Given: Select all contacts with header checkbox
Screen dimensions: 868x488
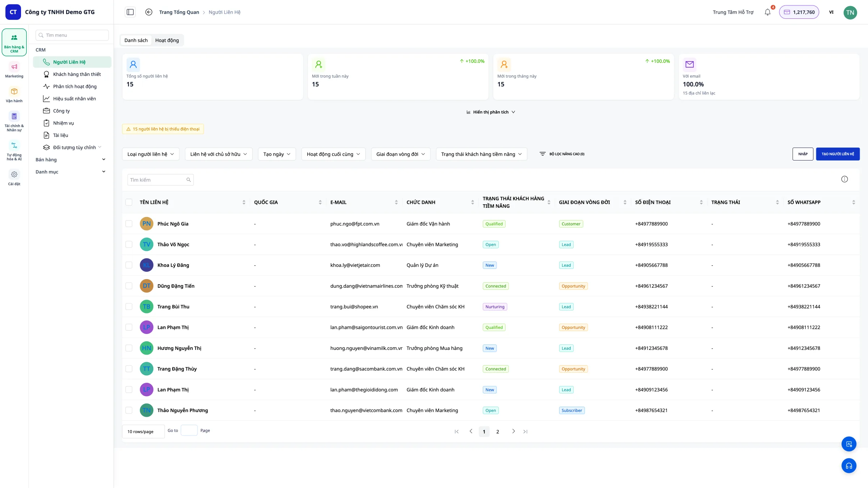Looking at the screenshot, I should click(129, 202).
